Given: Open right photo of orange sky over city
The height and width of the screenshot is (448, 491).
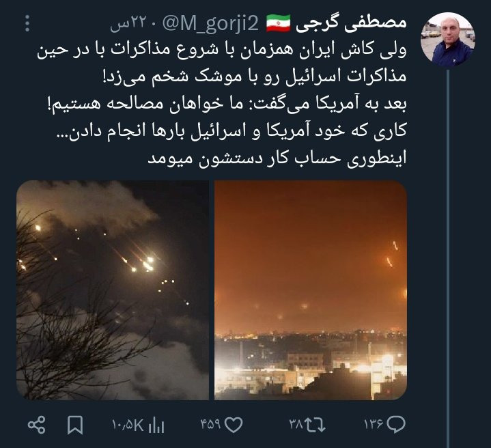Looking at the screenshot, I should 311,290.
